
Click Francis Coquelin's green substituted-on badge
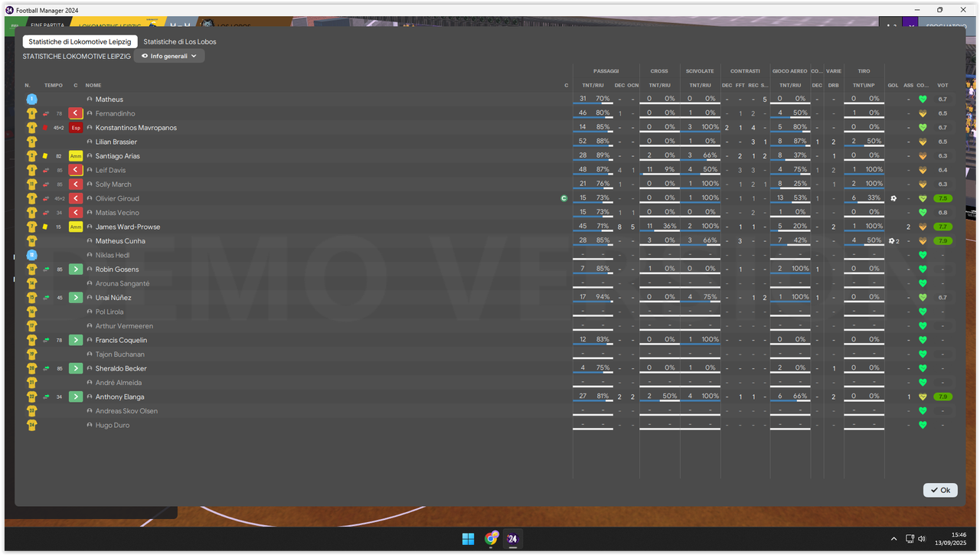tap(75, 340)
